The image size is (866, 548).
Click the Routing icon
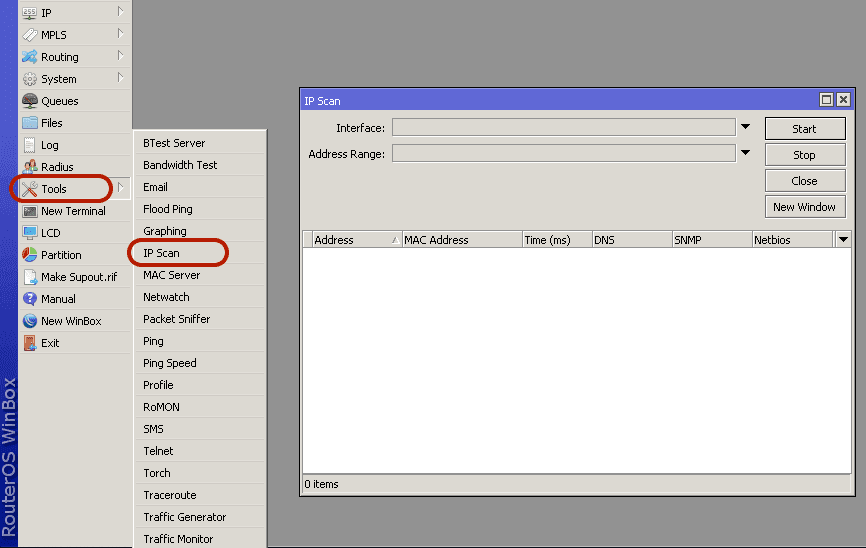tap(29, 57)
